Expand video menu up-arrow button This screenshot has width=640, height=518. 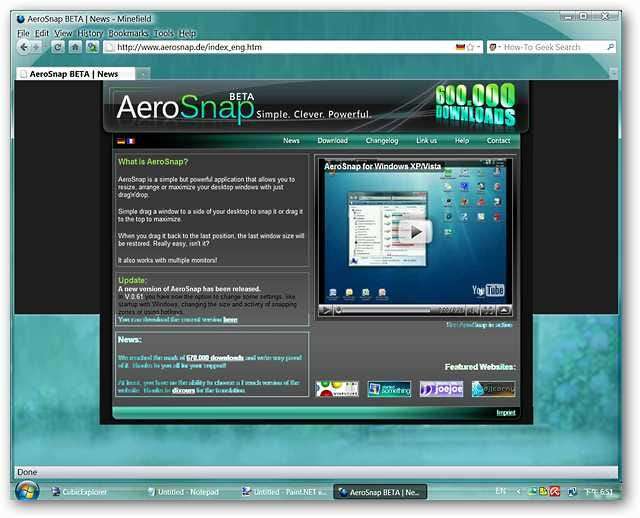pos(504,311)
